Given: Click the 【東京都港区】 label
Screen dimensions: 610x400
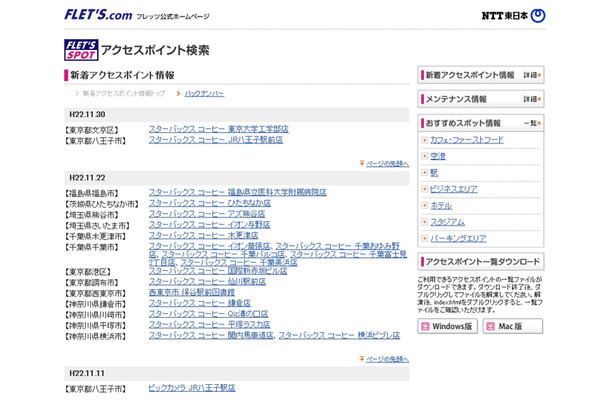Looking at the screenshot, I should (88, 272).
